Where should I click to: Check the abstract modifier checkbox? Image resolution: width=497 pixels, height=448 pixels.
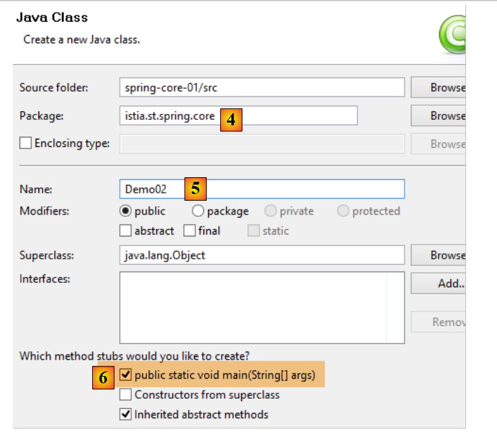coord(125,230)
